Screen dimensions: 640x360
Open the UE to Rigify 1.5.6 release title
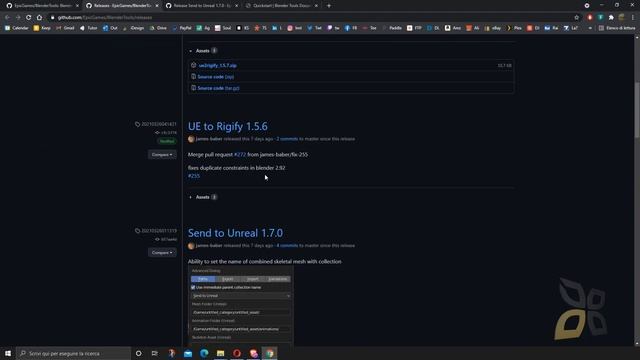tap(228, 126)
